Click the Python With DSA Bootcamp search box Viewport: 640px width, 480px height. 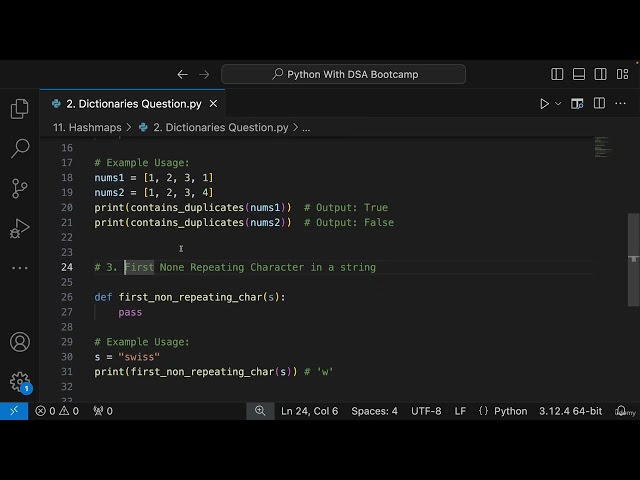(x=343, y=74)
